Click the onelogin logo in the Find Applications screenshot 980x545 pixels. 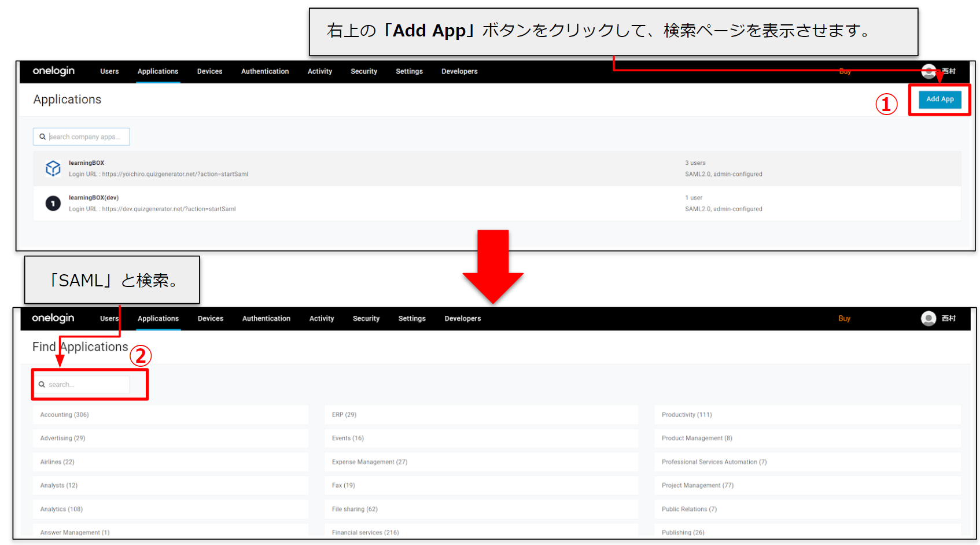point(53,318)
